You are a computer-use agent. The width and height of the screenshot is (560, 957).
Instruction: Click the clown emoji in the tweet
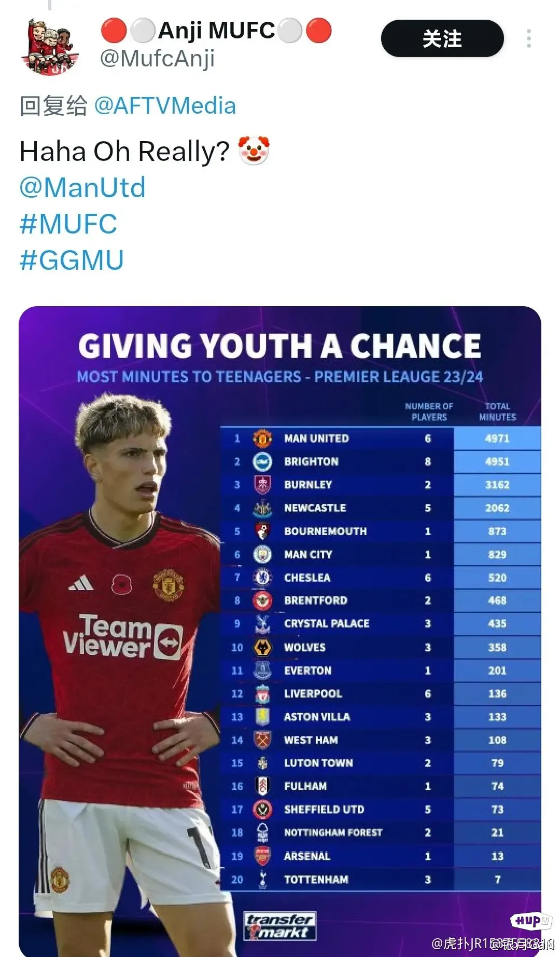(x=254, y=151)
